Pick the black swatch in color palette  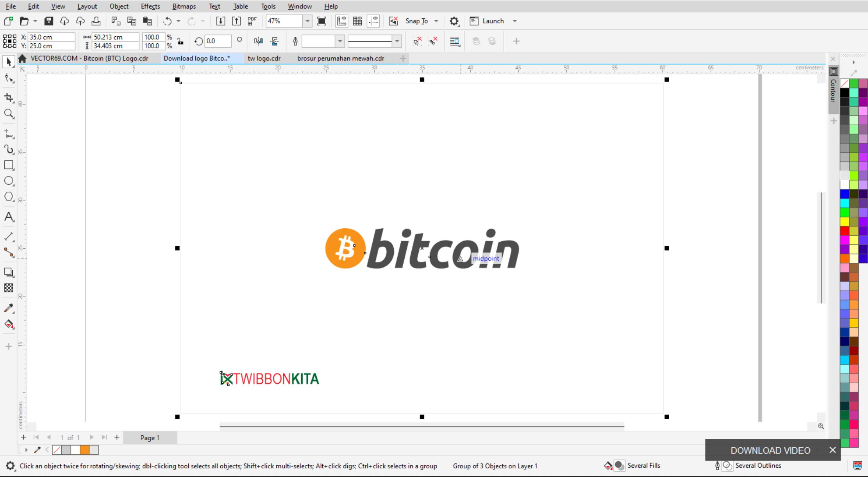[845, 93]
